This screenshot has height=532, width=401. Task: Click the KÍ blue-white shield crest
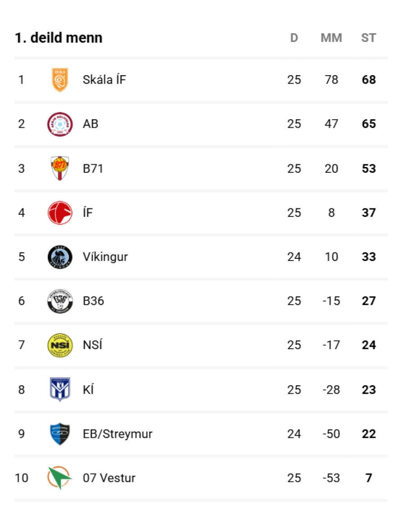(60, 389)
